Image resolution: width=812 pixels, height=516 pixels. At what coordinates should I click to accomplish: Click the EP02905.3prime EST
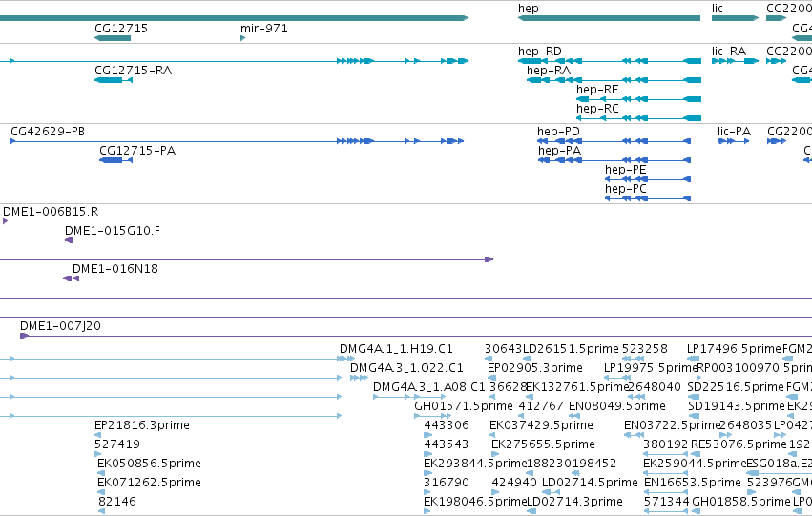click(x=492, y=378)
